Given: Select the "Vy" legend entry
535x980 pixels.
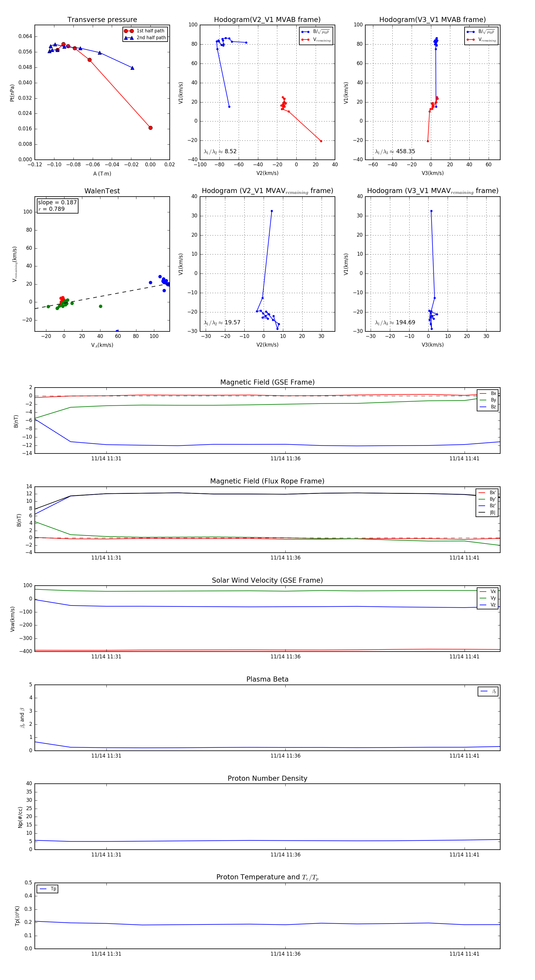Looking at the screenshot, I should click(488, 598).
